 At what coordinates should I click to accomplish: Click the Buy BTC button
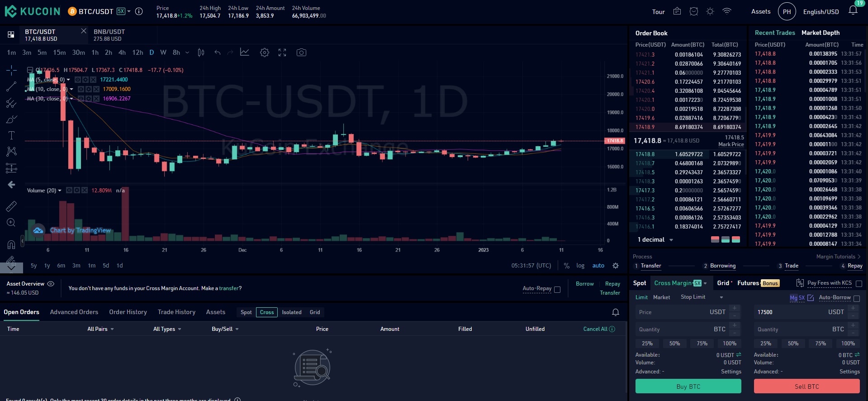tap(688, 387)
